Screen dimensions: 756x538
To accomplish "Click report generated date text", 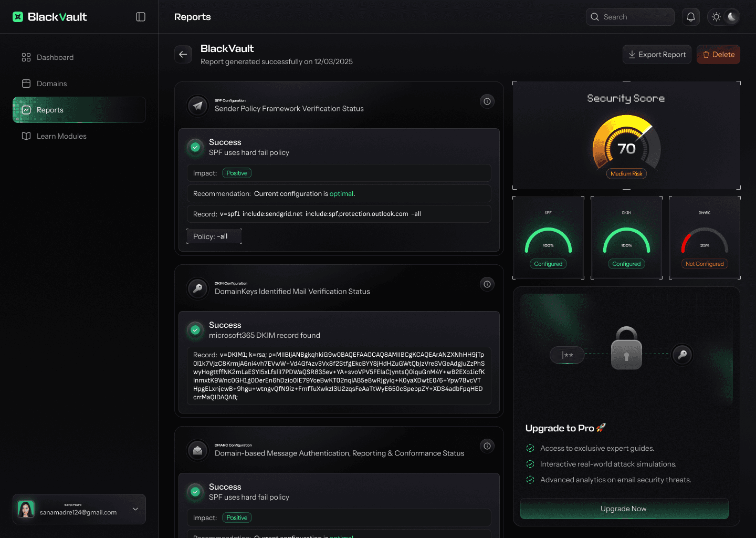I will coord(277,61).
